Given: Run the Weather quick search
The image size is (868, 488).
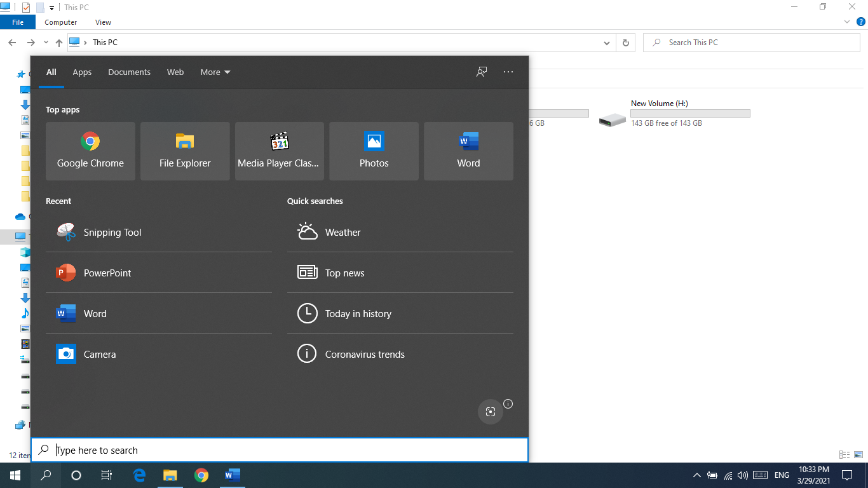Looking at the screenshot, I should click(x=343, y=232).
